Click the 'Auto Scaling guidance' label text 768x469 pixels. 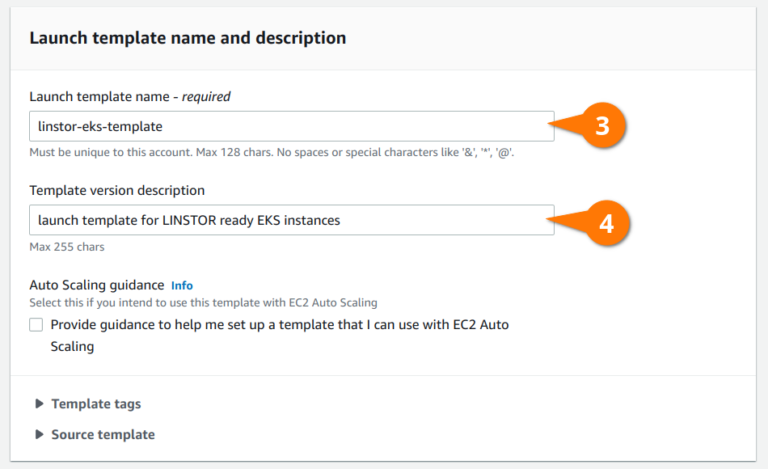click(x=97, y=285)
